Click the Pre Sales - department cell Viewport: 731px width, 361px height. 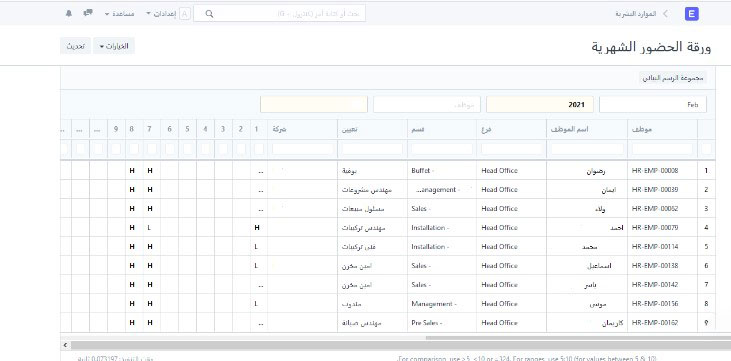(442, 323)
